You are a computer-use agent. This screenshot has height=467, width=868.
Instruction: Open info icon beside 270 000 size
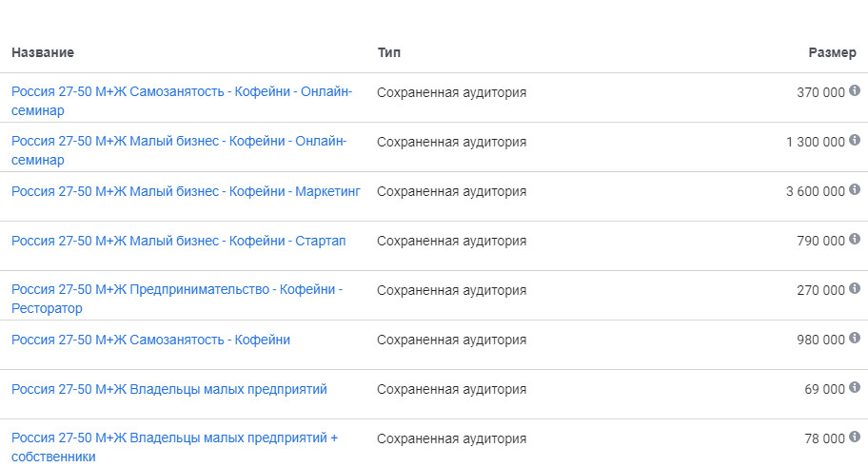[855, 289]
